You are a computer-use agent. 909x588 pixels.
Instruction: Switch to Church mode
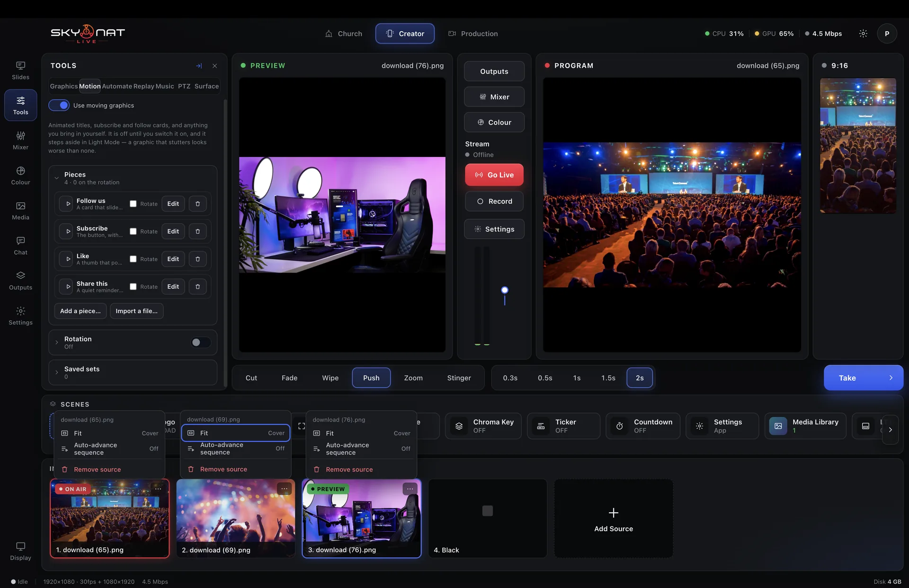point(344,34)
